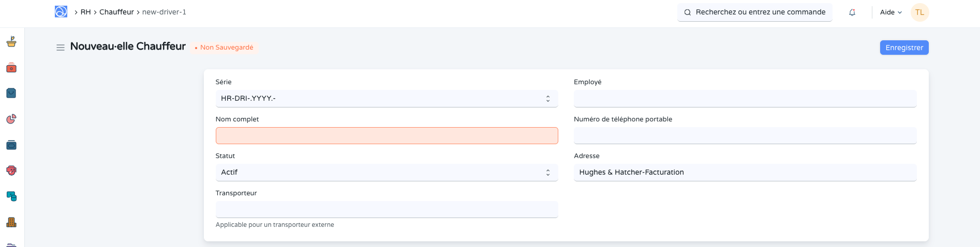The height and width of the screenshot is (247, 980).
Task: Show notifications with the bell icon
Action: click(x=852, y=12)
